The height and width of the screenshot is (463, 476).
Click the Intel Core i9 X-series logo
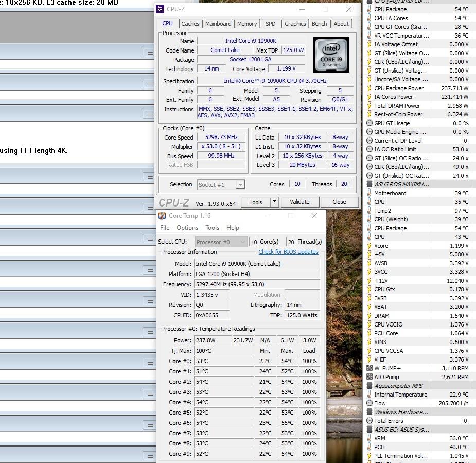coord(331,55)
